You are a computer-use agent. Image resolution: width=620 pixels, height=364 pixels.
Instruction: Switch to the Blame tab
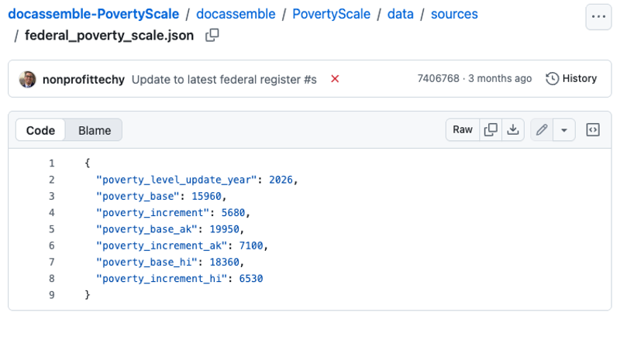click(x=94, y=130)
